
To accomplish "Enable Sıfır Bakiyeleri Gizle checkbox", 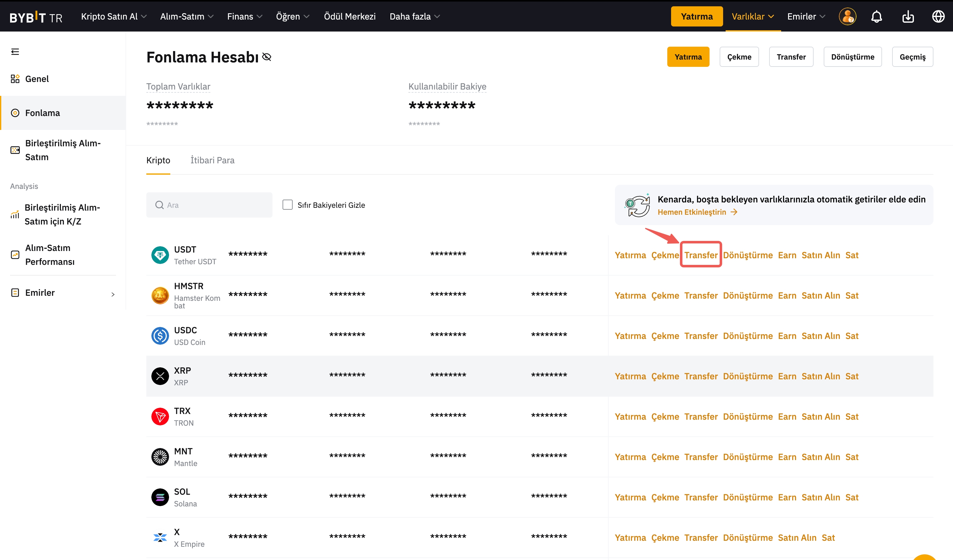I will pyautogui.click(x=287, y=205).
